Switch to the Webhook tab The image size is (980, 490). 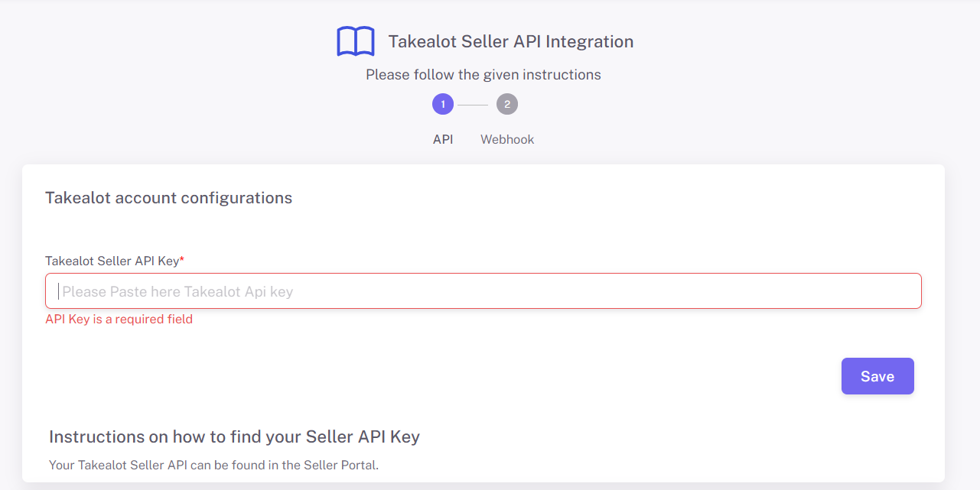(507, 139)
